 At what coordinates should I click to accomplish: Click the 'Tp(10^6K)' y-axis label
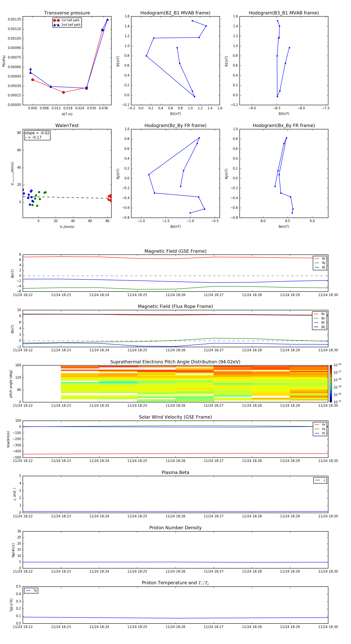11,605
